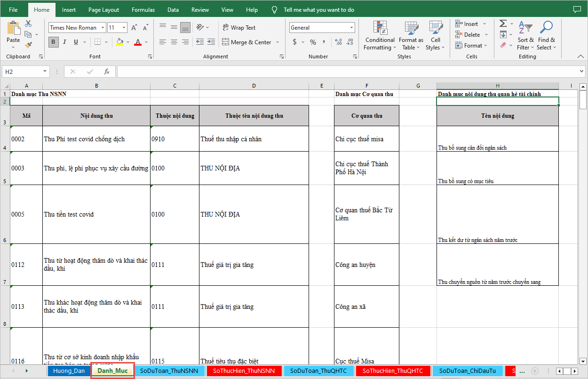Toggle Bold formatting

click(x=53, y=42)
